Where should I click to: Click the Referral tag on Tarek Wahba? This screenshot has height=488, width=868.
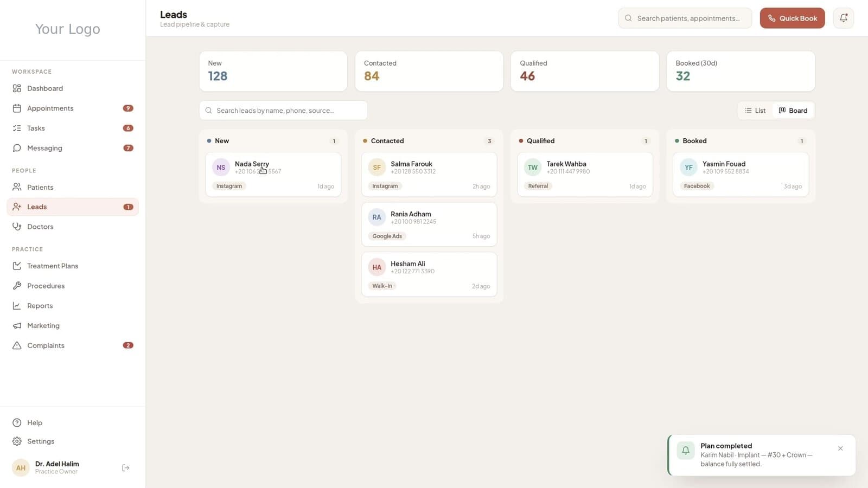538,186
